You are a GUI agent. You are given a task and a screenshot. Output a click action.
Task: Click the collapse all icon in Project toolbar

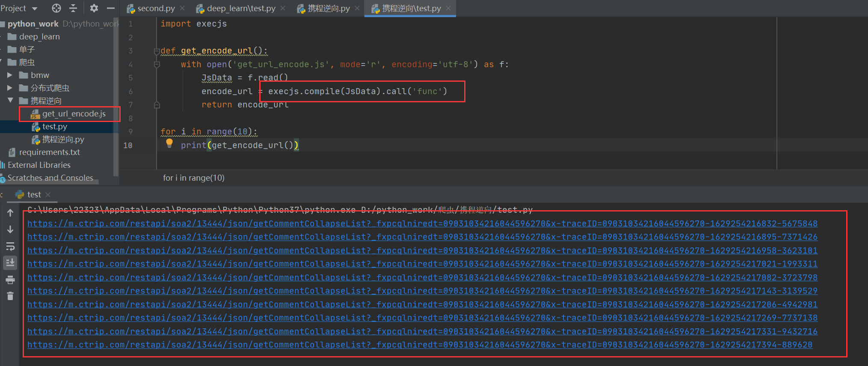73,8
